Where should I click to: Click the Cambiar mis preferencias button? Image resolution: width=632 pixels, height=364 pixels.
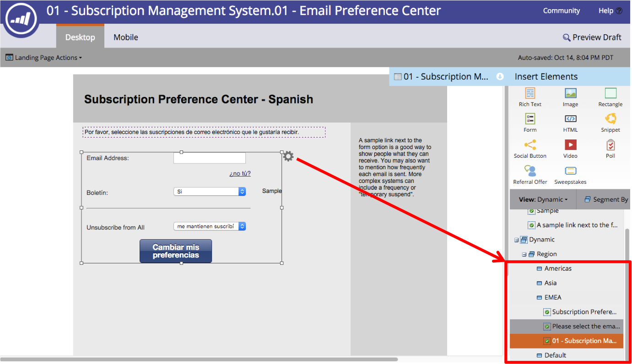pos(176,251)
